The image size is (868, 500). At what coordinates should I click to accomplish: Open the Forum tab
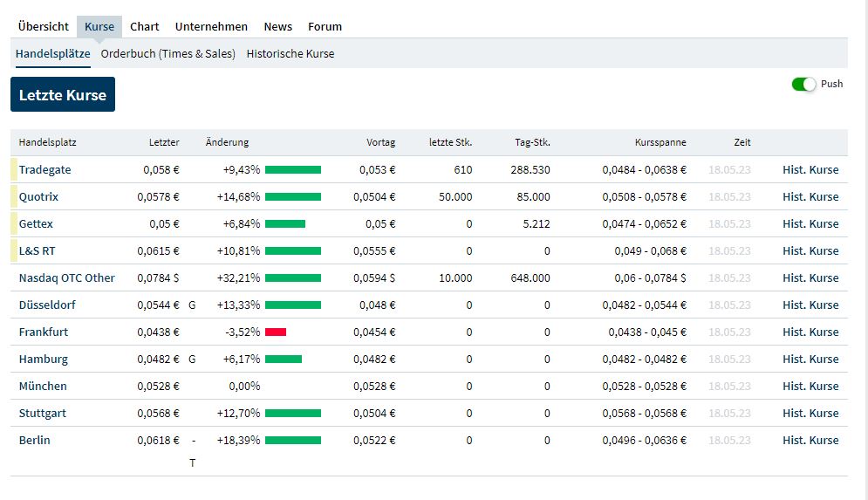pyautogui.click(x=325, y=26)
